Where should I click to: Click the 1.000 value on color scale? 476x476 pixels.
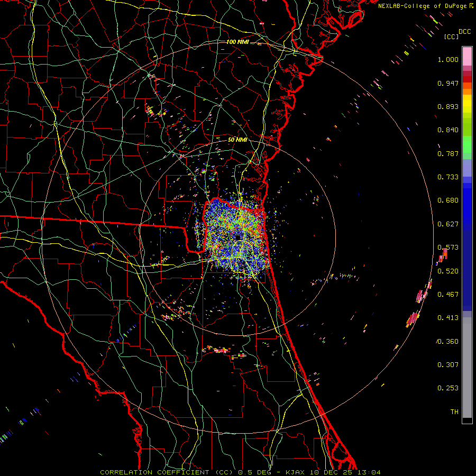[x=448, y=59]
